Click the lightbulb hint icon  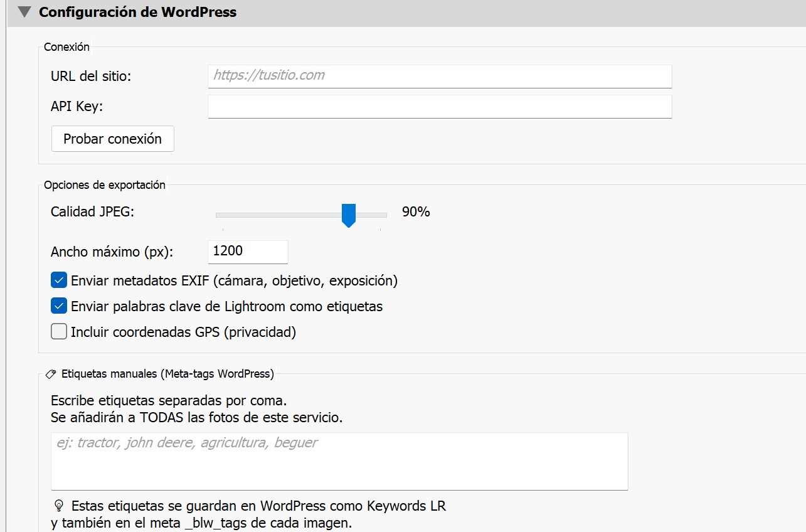point(60,505)
